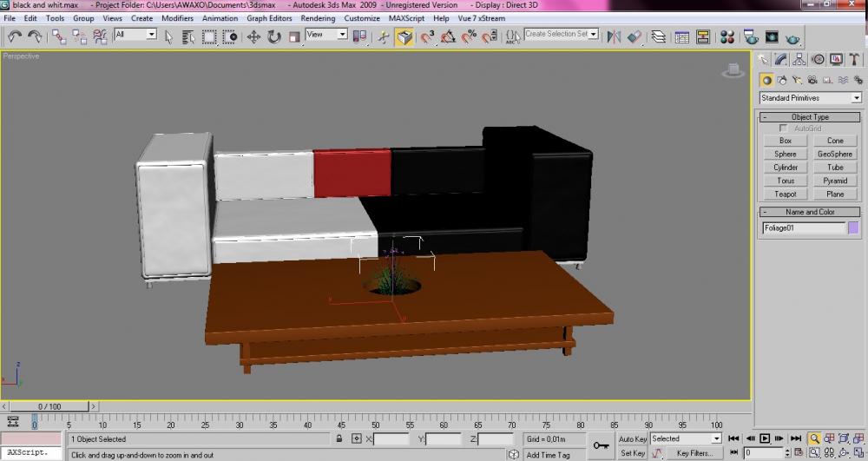Click the Teapot primitive button
Viewport: 868px width, 461px height.
pos(786,194)
